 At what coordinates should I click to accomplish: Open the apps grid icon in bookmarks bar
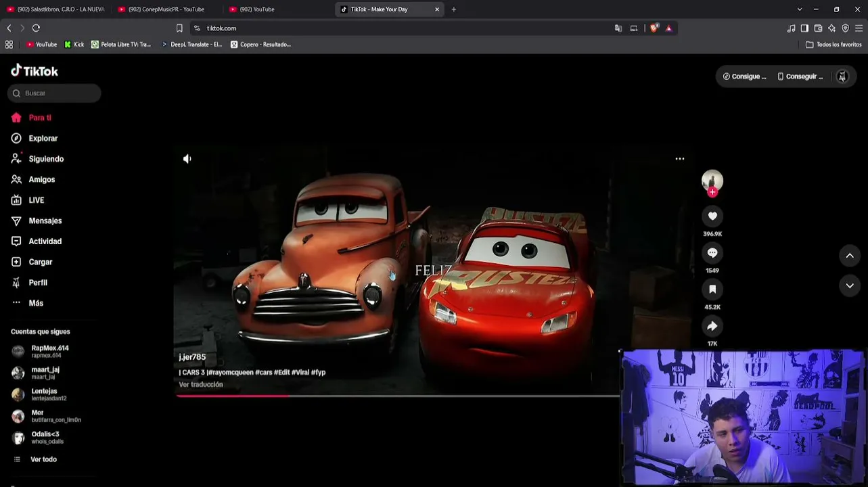coord(9,45)
